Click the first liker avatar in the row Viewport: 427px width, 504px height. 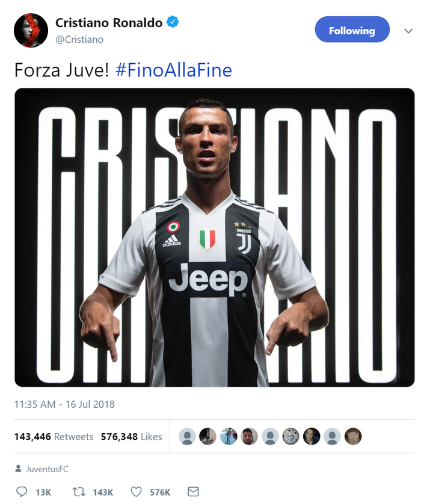(x=188, y=437)
